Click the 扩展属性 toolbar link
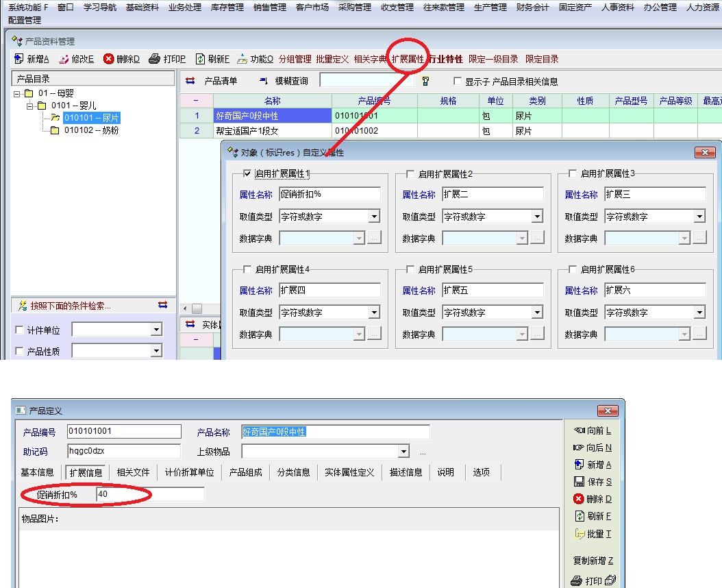This screenshot has width=722, height=588. pyautogui.click(x=408, y=60)
